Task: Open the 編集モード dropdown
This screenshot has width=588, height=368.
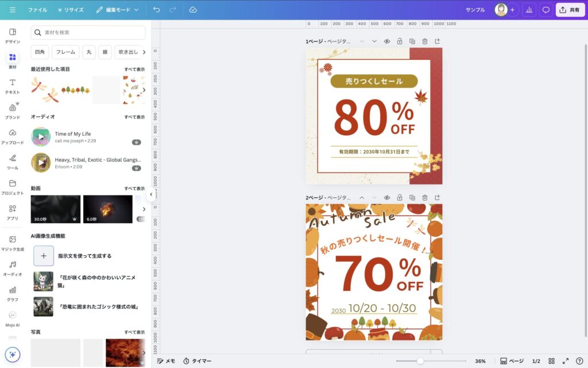Action: click(x=117, y=10)
